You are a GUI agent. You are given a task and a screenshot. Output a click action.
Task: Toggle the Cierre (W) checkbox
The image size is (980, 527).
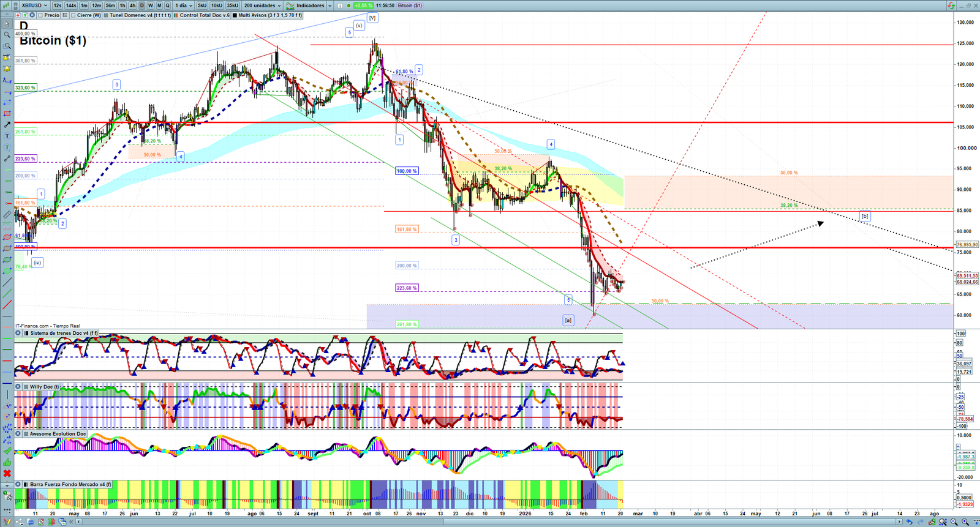coord(73,15)
